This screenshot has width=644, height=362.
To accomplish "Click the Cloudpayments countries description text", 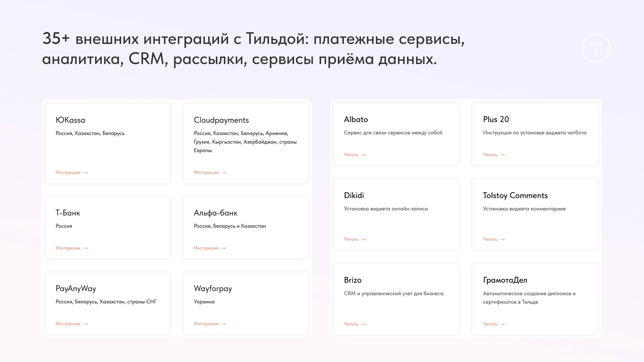I will pyautogui.click(x=245, y=142).
